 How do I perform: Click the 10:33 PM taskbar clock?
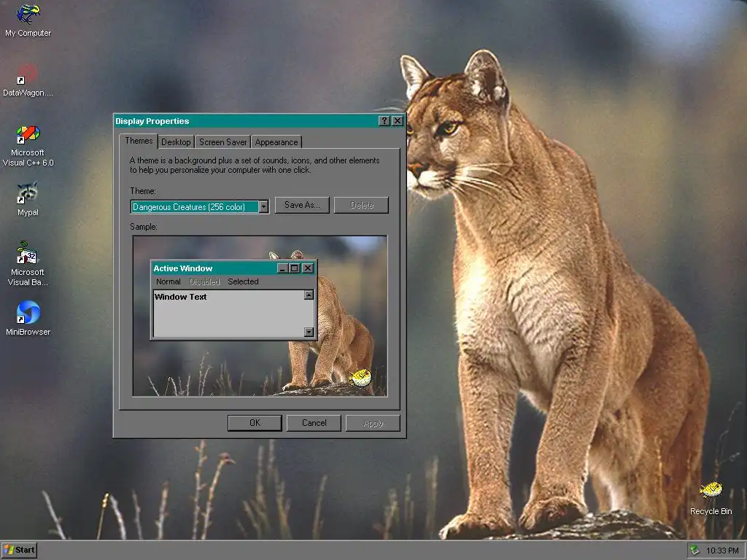[x=722, y=551]
